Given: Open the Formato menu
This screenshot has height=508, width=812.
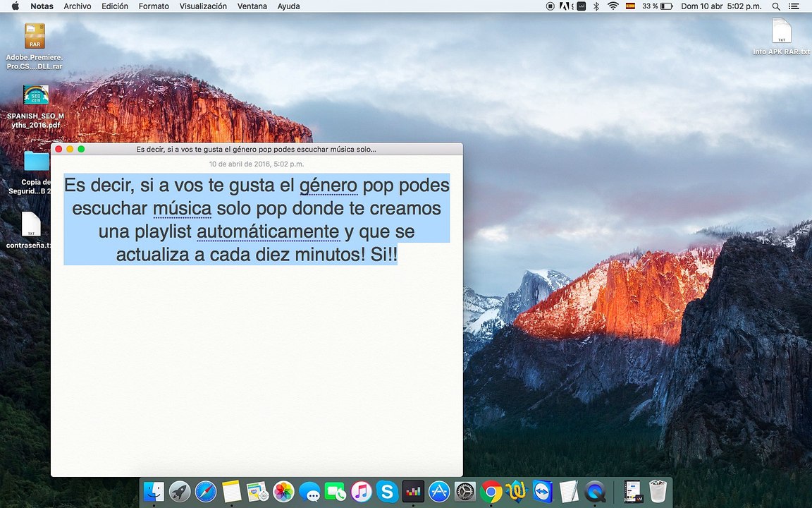Looking at the screenshot, I should pyautogui.click(x=154, y=6).
